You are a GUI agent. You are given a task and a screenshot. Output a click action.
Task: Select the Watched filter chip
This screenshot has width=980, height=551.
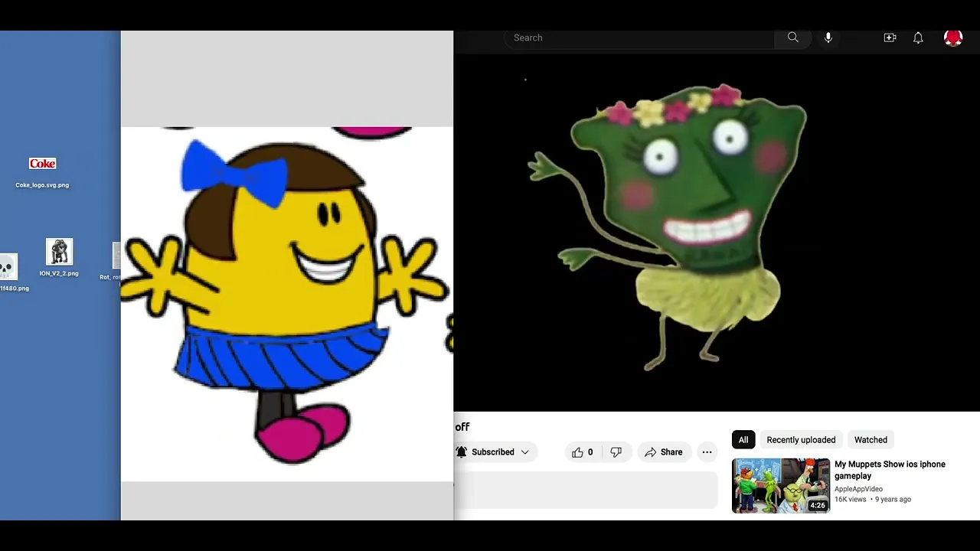pos(871,440)
